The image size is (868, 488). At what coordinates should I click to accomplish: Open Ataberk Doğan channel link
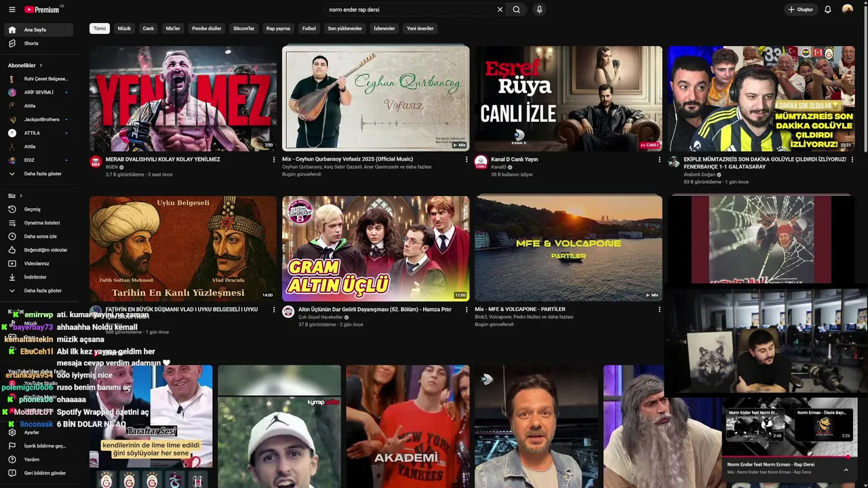pos(699,174)
